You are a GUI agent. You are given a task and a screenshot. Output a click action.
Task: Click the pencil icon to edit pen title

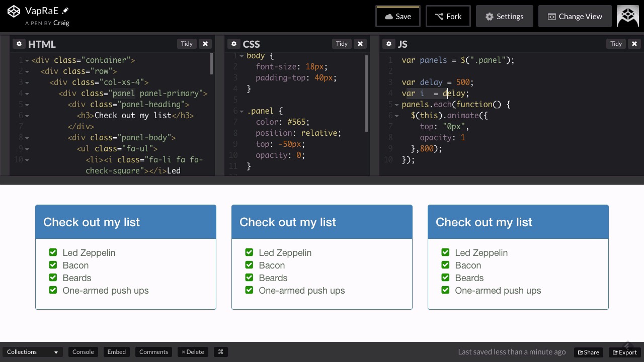65,11
